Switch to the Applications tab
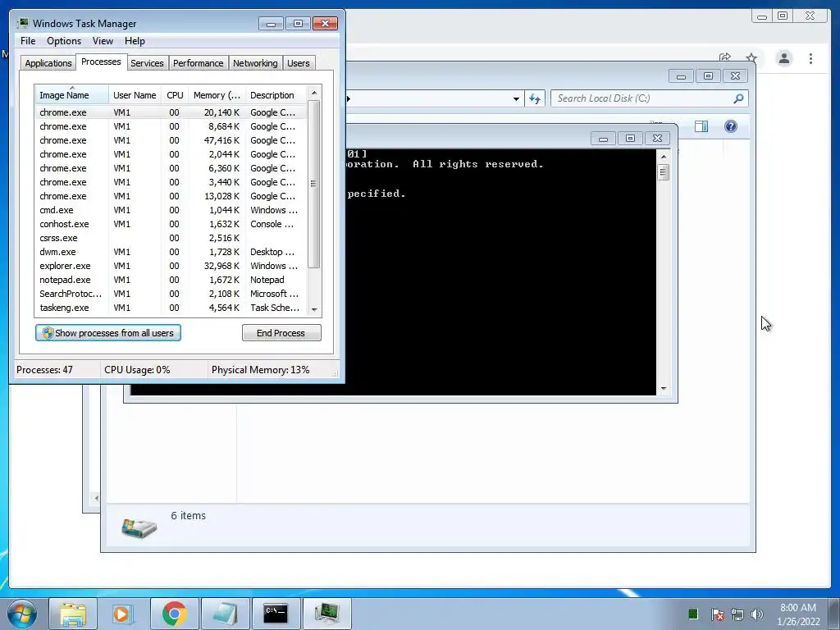This screenshot has height=630, width=840. pyautogui.click(x=48, y=63)
